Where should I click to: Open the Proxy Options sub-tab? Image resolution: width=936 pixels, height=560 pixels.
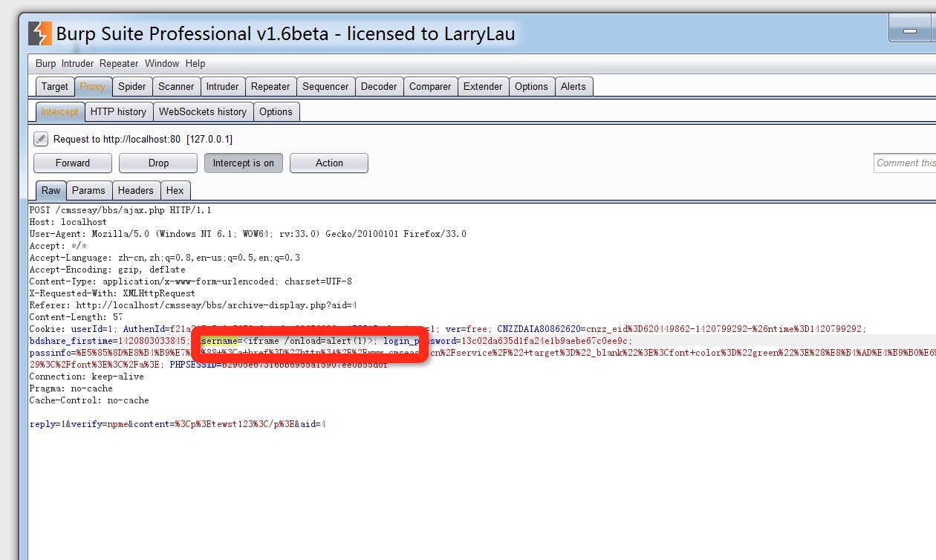pyautogui.click(x=276, y=111)
